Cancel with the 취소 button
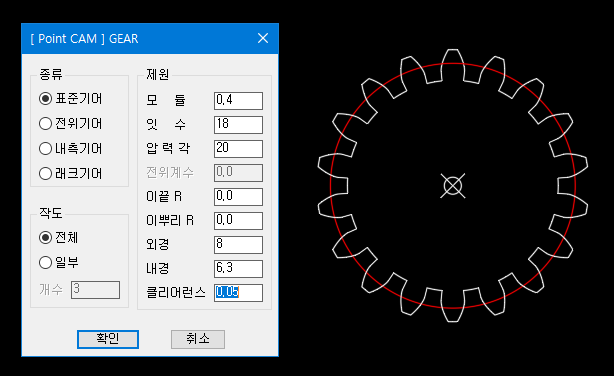The image size is (614, 376). coord(198,339)
